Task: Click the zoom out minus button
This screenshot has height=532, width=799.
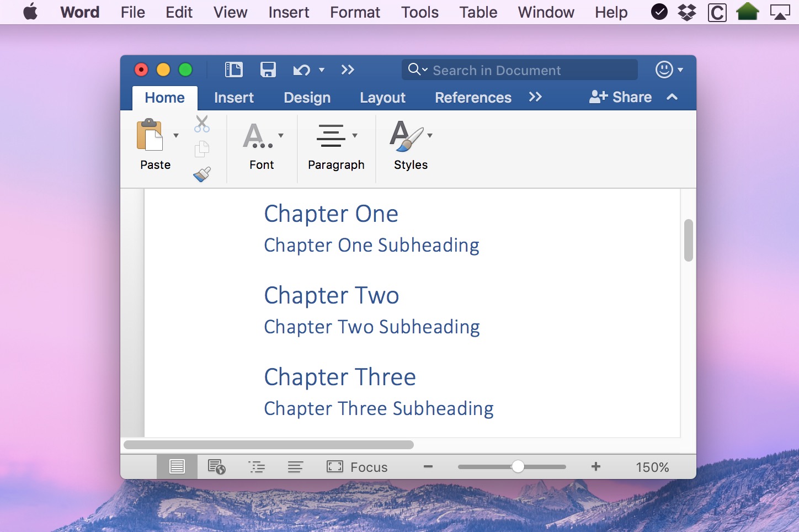Action: tap(428, 467)
